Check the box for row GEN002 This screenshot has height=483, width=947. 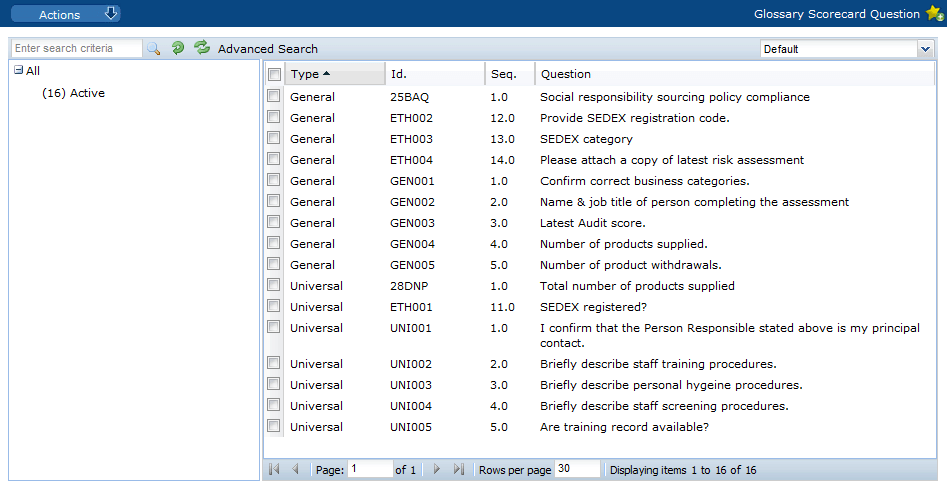click(x=274, y=200)
